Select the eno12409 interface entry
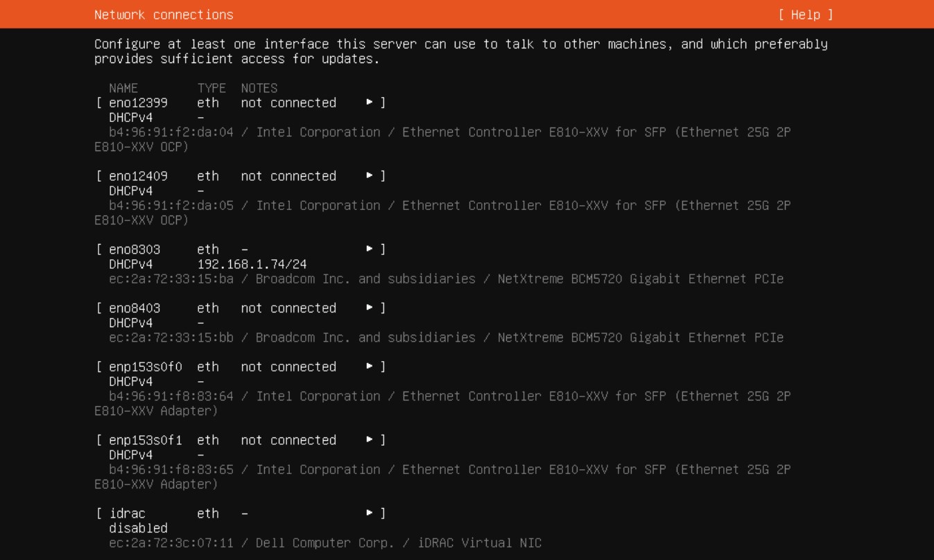The width and height of the screenshot is (934, 560). pos(138,176)
